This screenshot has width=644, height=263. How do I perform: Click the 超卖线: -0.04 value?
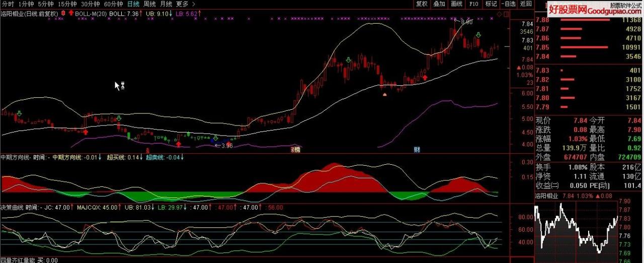(x=164, y=157)
